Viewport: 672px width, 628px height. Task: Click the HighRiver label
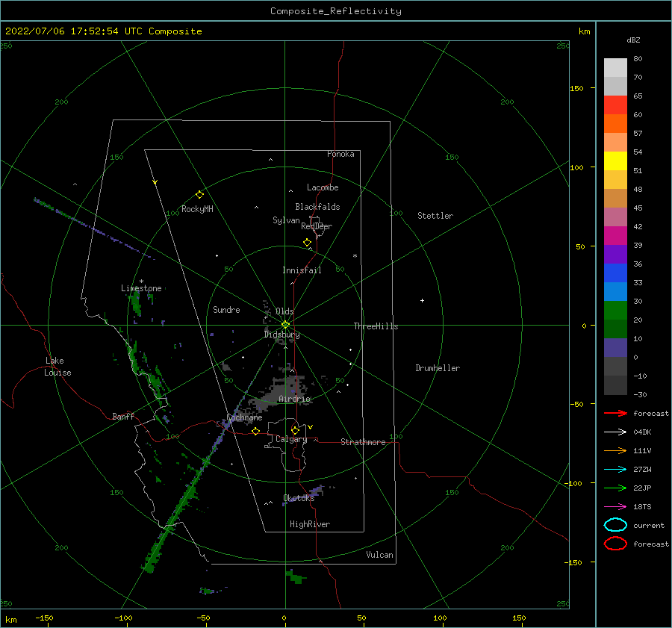click(x=310, y=524)
